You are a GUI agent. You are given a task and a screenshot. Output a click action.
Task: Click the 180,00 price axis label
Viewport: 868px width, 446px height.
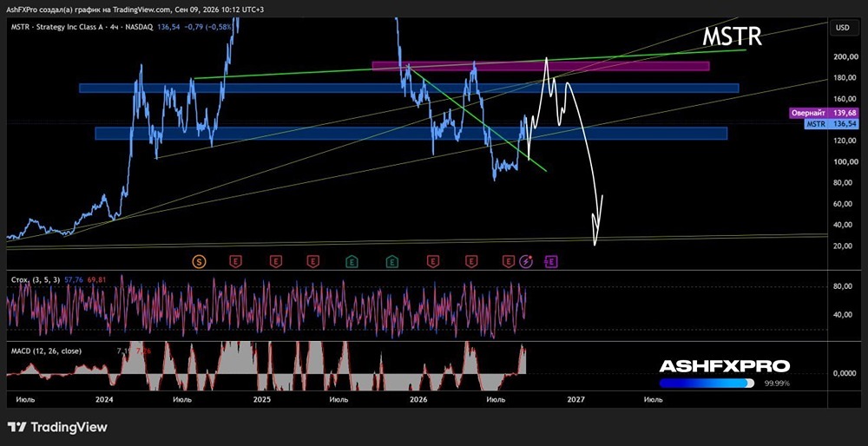click(x=845, y=78)
